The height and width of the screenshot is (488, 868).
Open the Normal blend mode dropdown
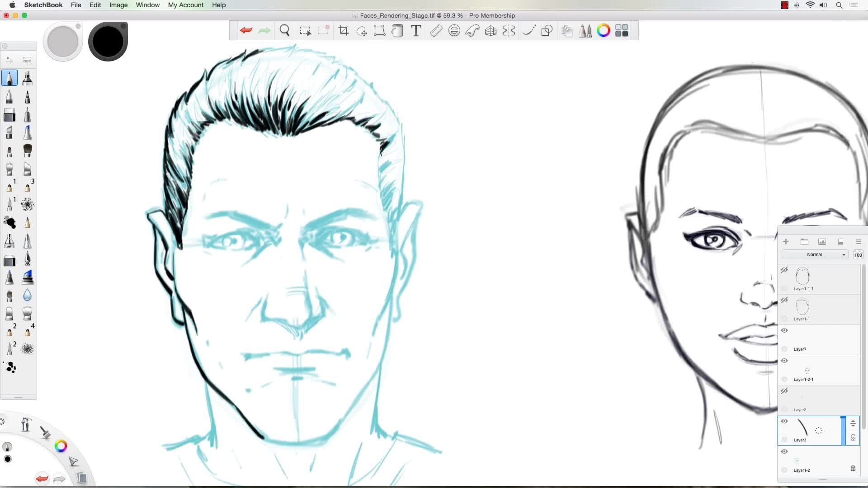click(814, 255)
